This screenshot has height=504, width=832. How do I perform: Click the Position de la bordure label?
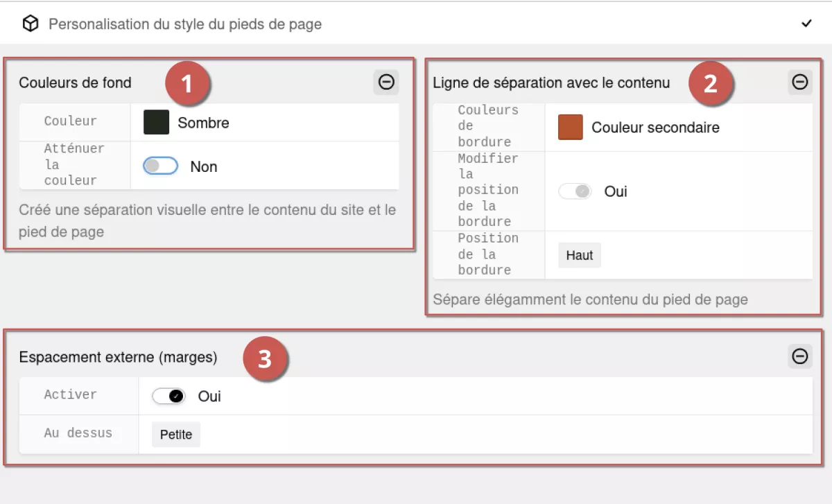click(x=488, y=254)
